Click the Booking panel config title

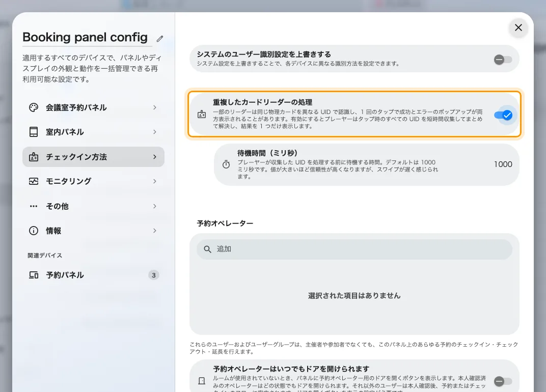85,37
